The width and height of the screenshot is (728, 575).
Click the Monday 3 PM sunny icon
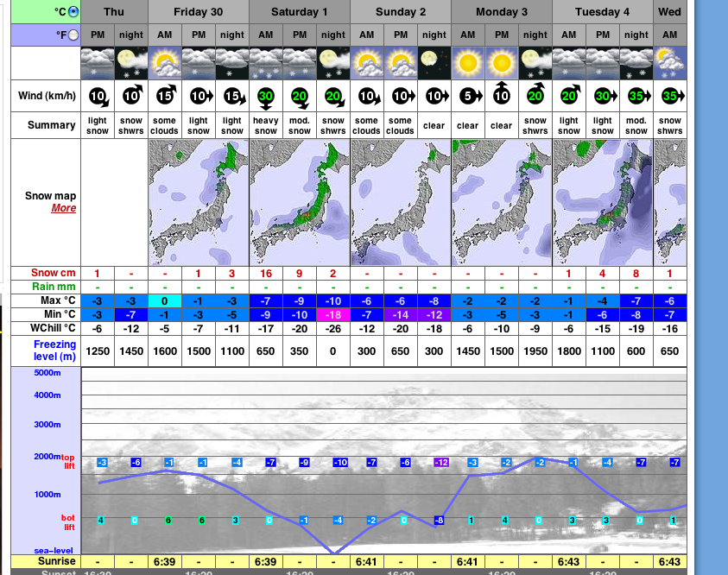tap(502, 63)
